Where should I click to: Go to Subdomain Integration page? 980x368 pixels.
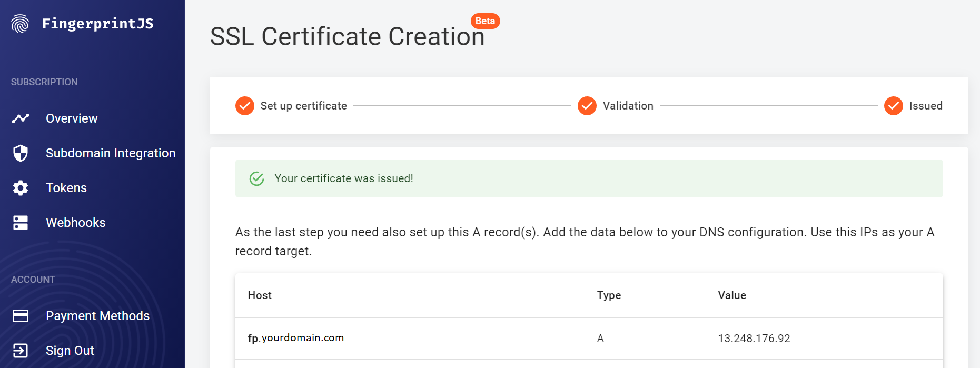point(111,153)
